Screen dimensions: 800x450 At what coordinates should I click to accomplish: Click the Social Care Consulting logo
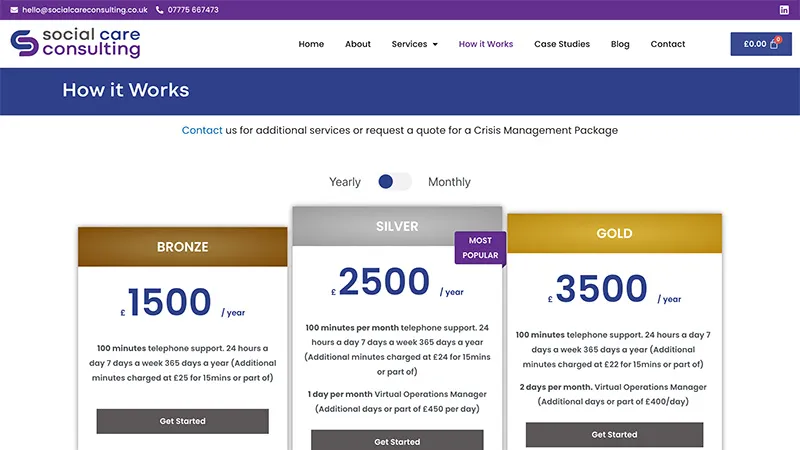pyautogui.click(x=75, y=43)
